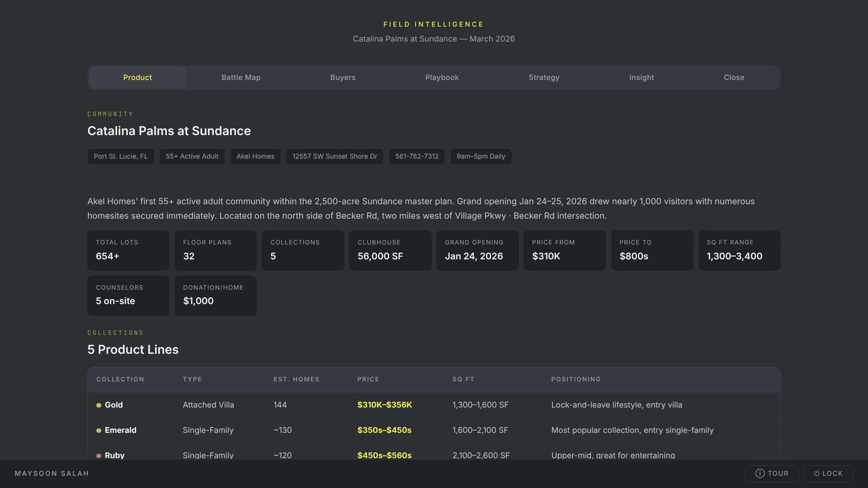Image resolution: width=868 pixels, height=488 pixels.
Task: Click the $350s–$450s price cell
Action: (384, 430)
